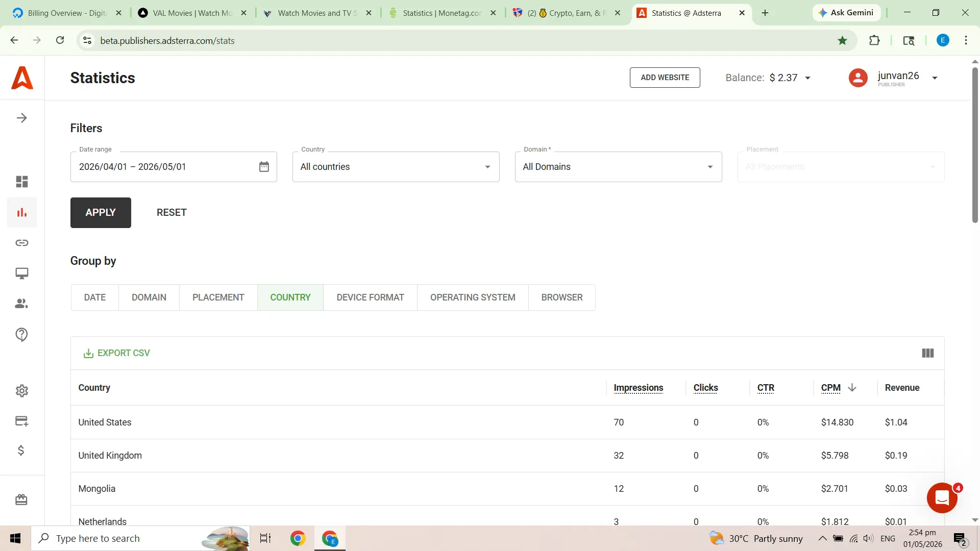Group statistics by Browser
Image resolution: width=980 pixels, height=551 pixels.
click(562, 297)
